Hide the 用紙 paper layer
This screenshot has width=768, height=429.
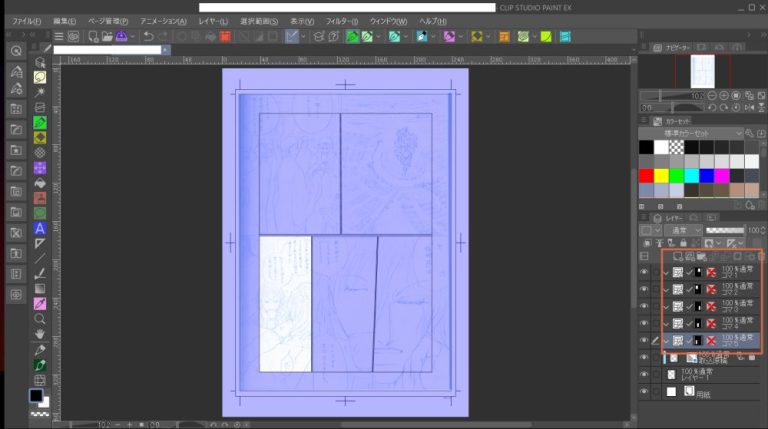click(644, 392)
